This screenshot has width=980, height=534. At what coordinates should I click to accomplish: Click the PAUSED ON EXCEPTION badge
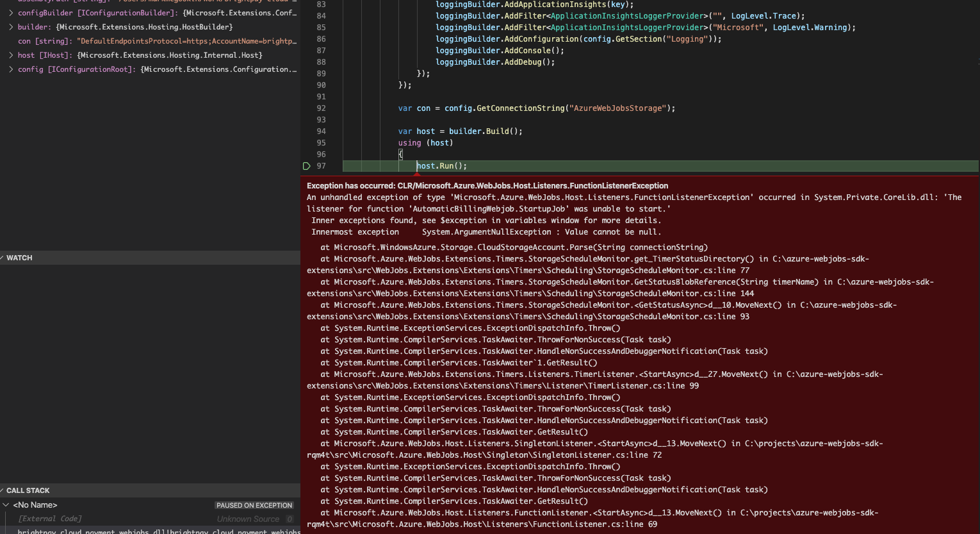point(254,505)
